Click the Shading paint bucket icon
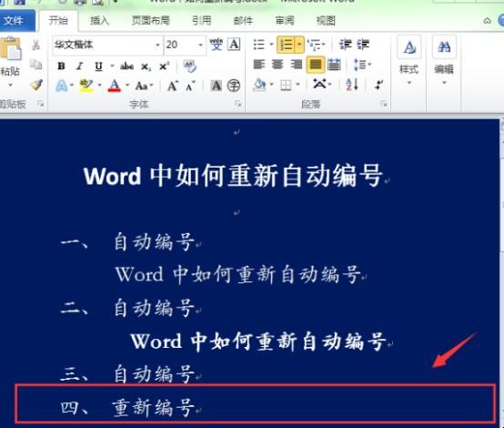504x428 pixels. click(x=259, y=85)
